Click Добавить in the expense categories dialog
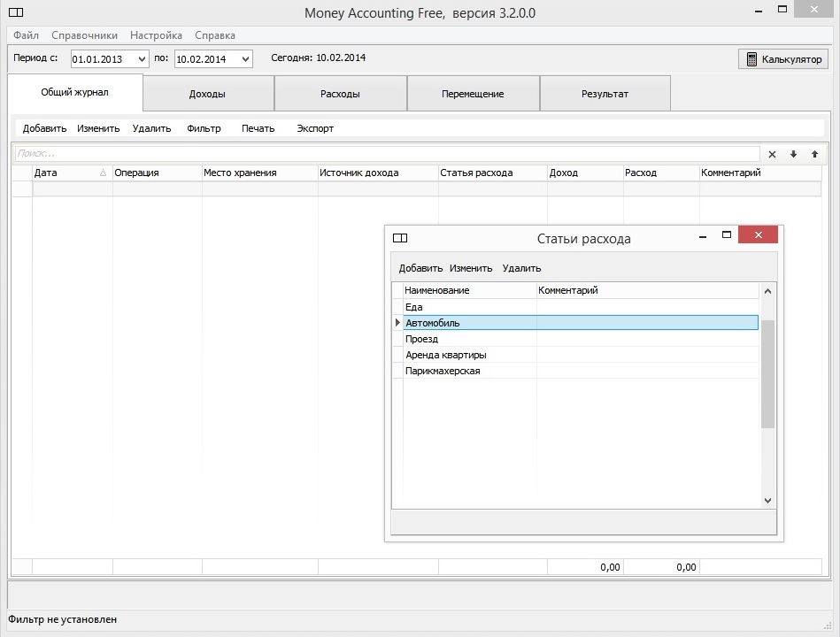 420,268
